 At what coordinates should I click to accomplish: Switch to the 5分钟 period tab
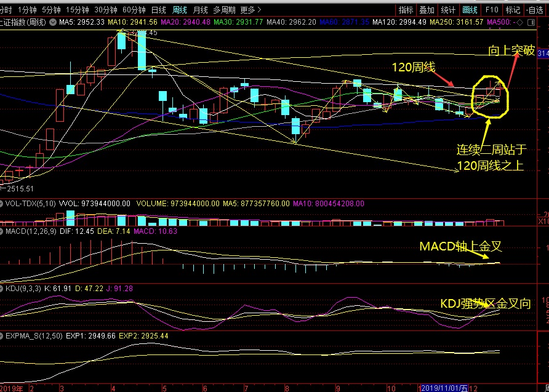(x=50, y=10)
